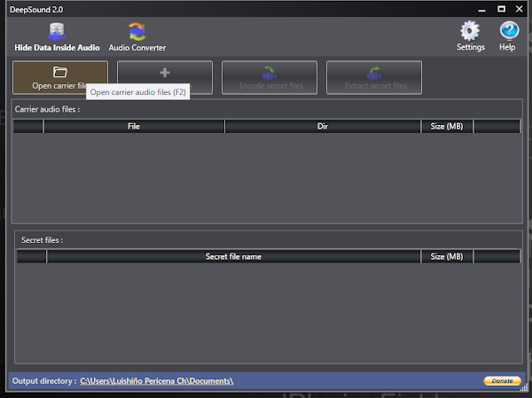This screenshot has height=398, width=532.
Task: Click the Size (MB) header in the carrier audio table
Action: tap(447, 126)
